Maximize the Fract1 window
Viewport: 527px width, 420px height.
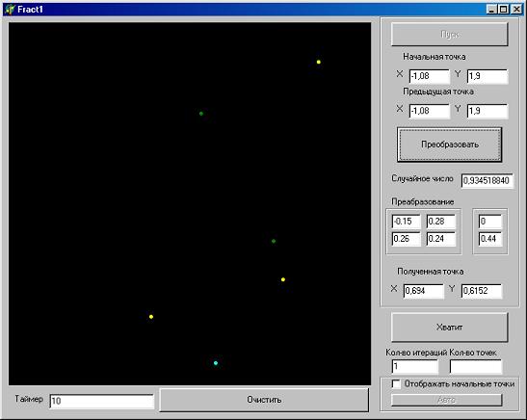(x=504, y=10)
